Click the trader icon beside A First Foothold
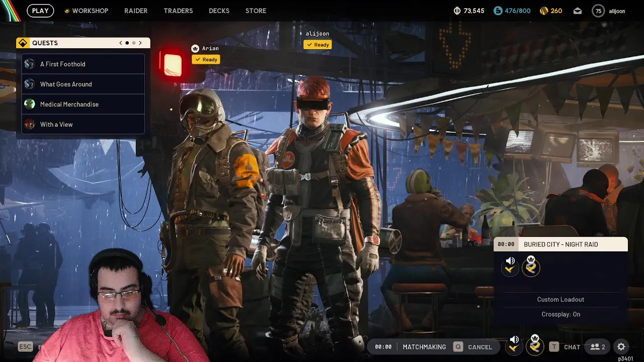Screen dimensions: 644x362 [x=30, y=64]
